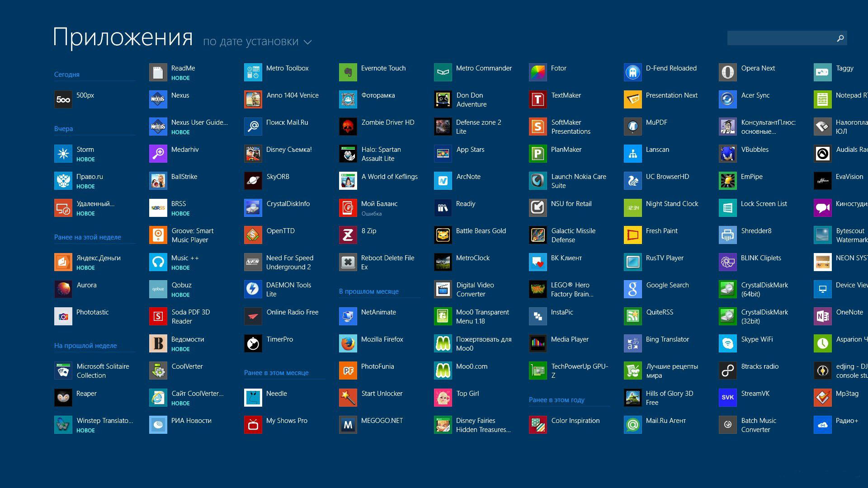This screenshot has height=488, width=868.
Task: Select На прошлой неделе category label
Action: point(86,346)
